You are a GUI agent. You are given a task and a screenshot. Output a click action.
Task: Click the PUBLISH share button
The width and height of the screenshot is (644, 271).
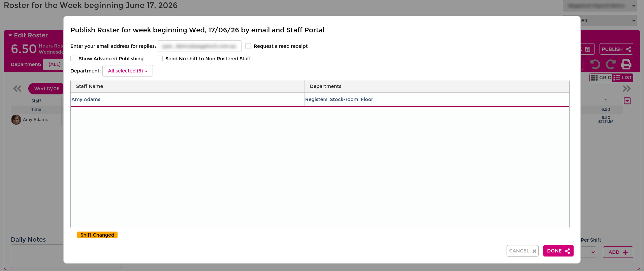616,49
